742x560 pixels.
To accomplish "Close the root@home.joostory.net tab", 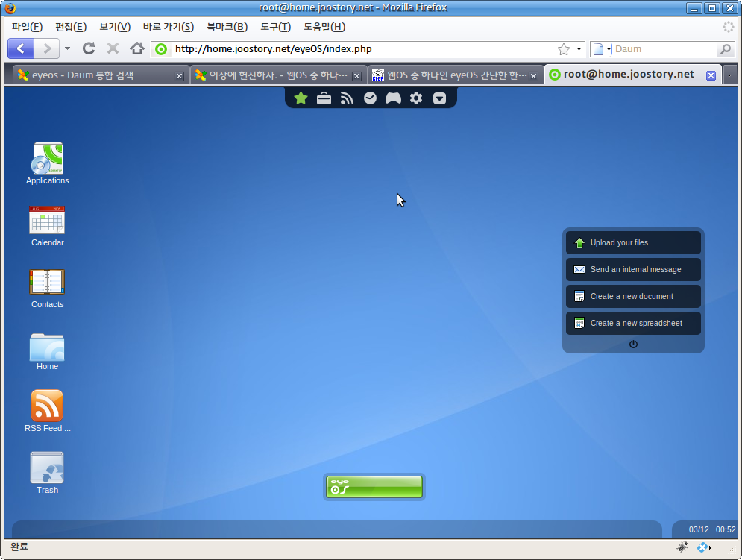I will (711, 75).
